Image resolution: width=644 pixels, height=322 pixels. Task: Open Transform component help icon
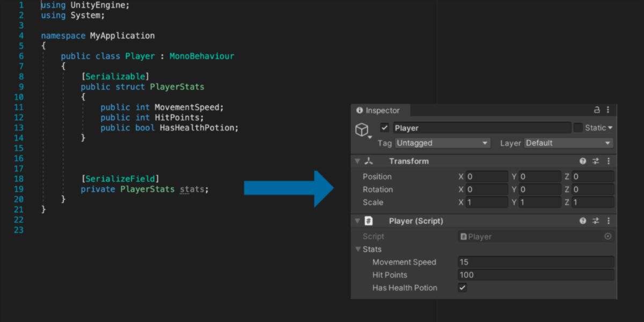pos(583,161)
